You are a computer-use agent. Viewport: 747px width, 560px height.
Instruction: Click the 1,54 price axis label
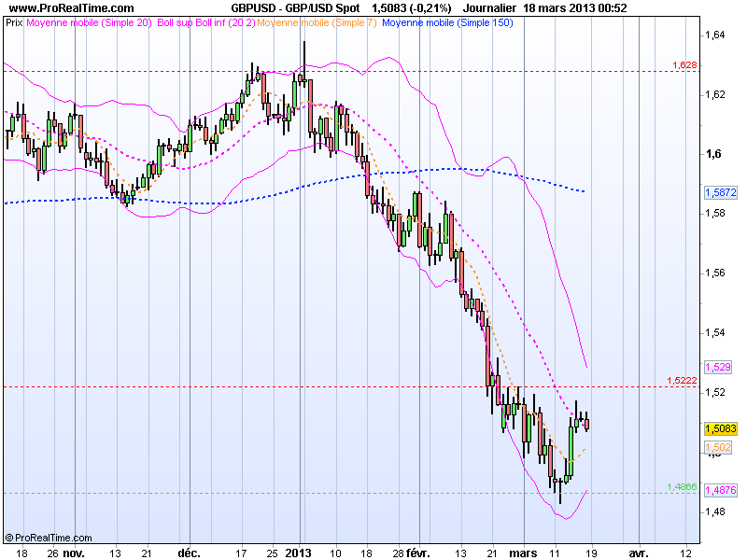[715, 333]
